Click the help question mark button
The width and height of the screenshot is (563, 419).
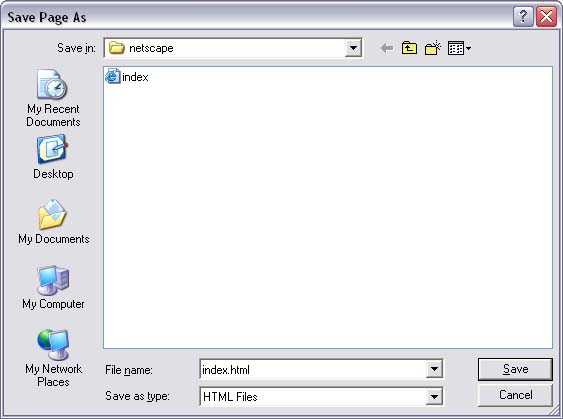(x=523, y=17)
